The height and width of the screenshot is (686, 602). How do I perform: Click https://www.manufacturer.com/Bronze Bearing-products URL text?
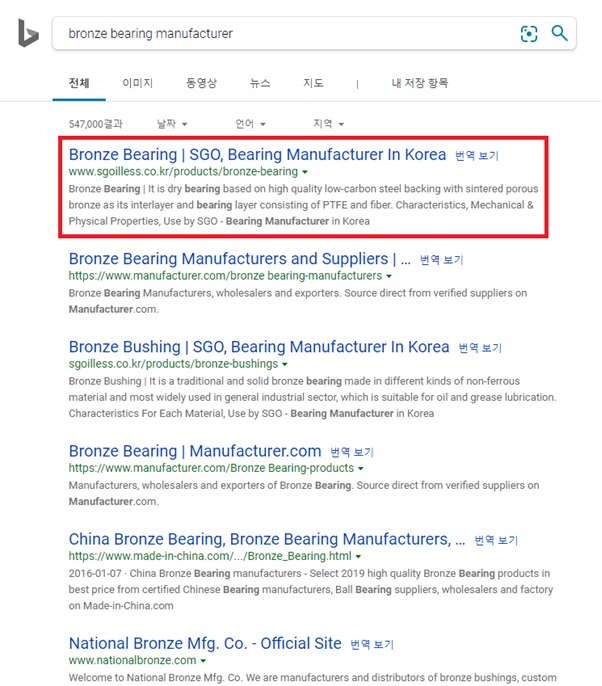pyautogui.click(x=211, y=468)
